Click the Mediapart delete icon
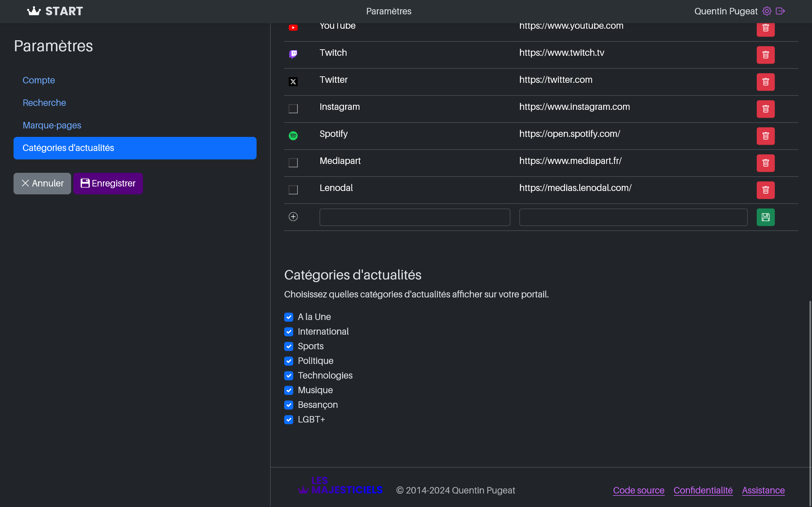This screenshot has height=507, width=812. point(765,163)
